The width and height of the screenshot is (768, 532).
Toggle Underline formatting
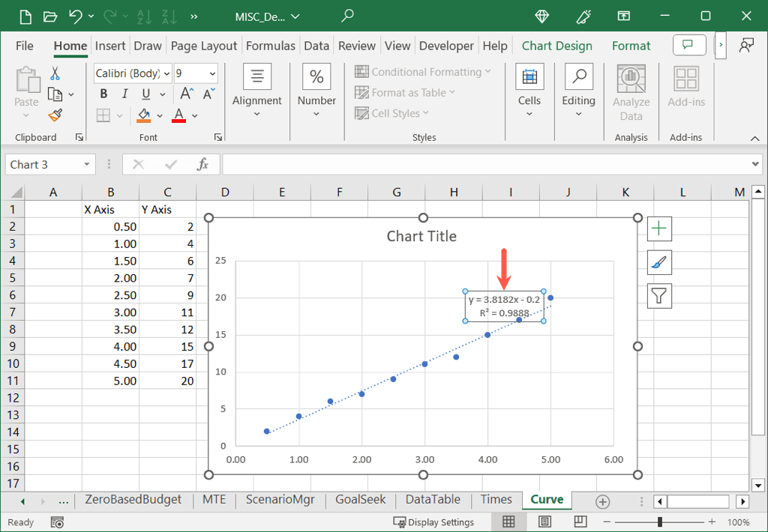(x=145, y=94)
